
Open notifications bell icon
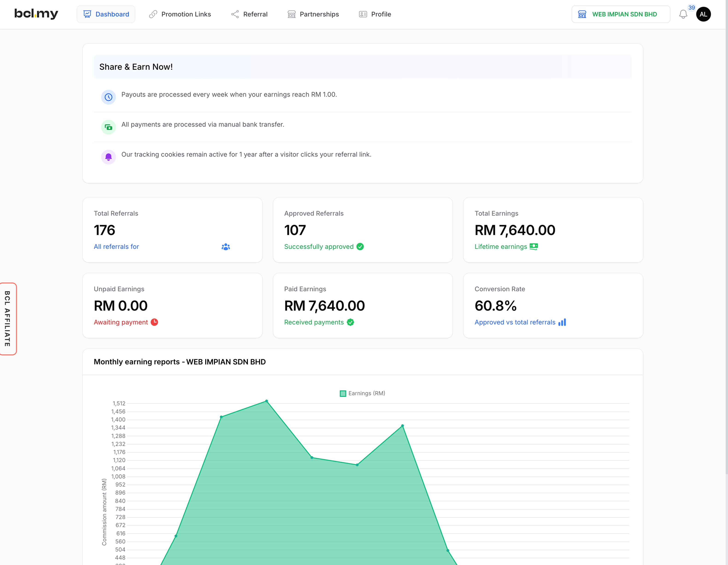683,14
